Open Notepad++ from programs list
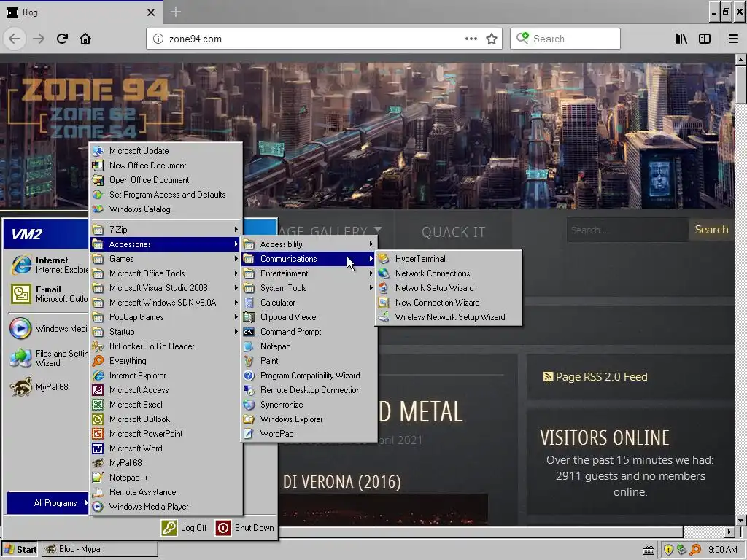The image size is (747, 560). (166, 478)
